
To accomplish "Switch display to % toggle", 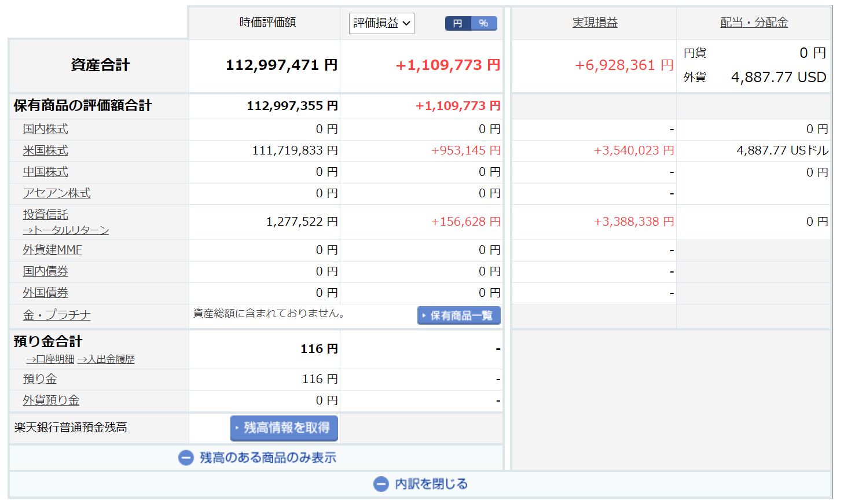I will coord(483,23).
